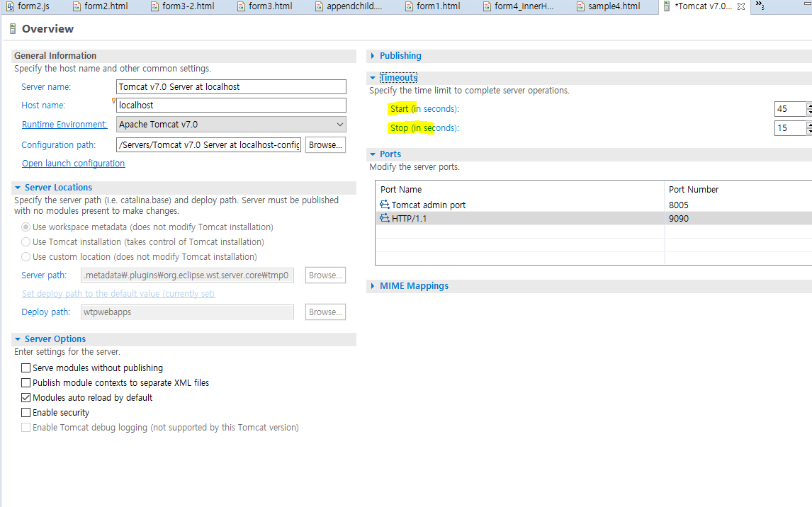Click the Server path text field

[x=188, y=275]
